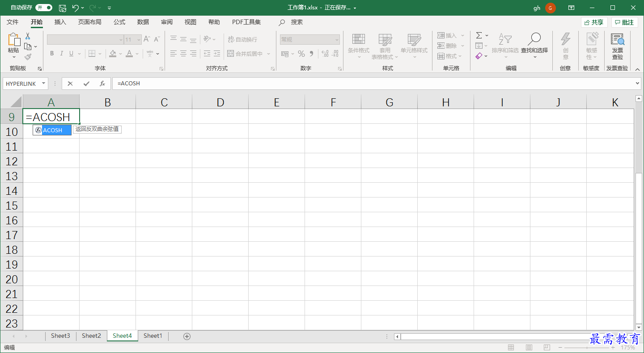Click the Cut scissors icon
The height and width of the screenshot is (353, 644).
click(x=28, y=36)
